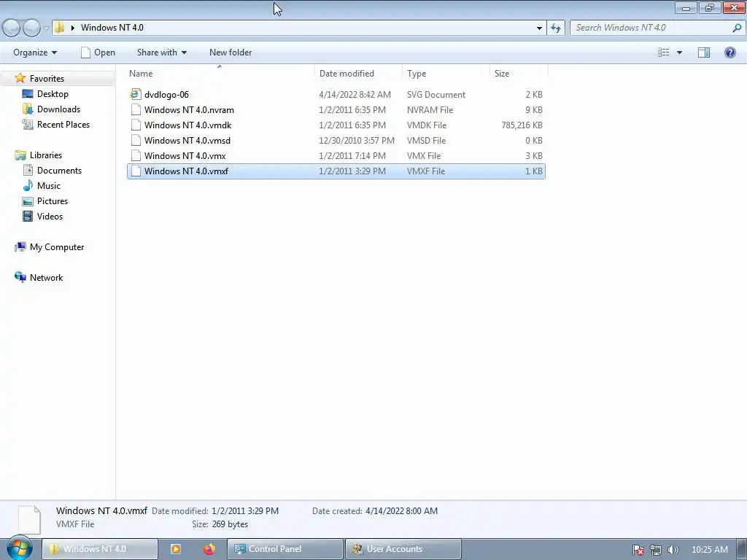Click the 12/30/2010 3:57 PM date
This screenshot has width=747, height=560.
coord(357,140)
